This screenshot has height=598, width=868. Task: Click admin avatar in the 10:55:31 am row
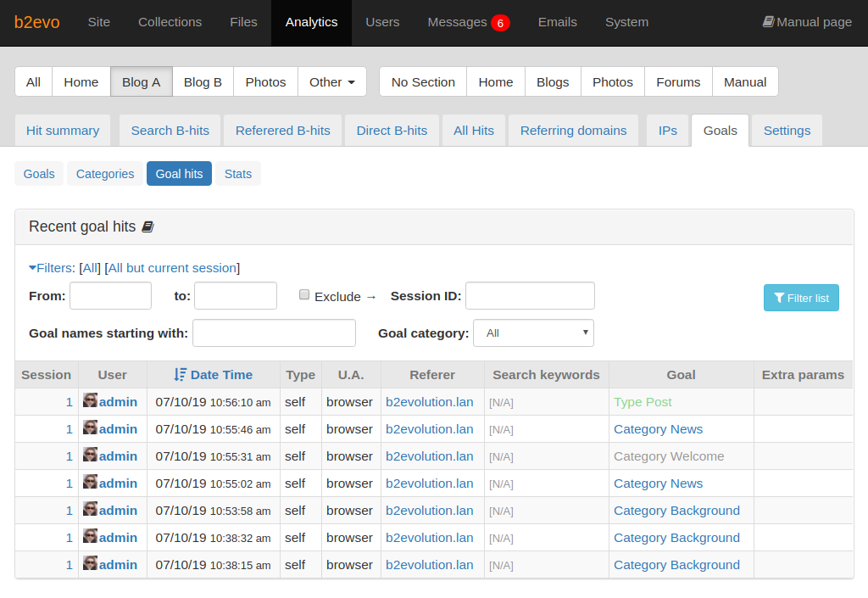tap(90, 455)
